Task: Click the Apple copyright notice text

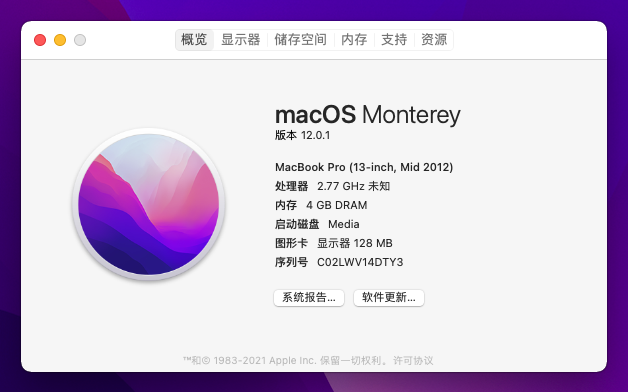Action: 285,360
